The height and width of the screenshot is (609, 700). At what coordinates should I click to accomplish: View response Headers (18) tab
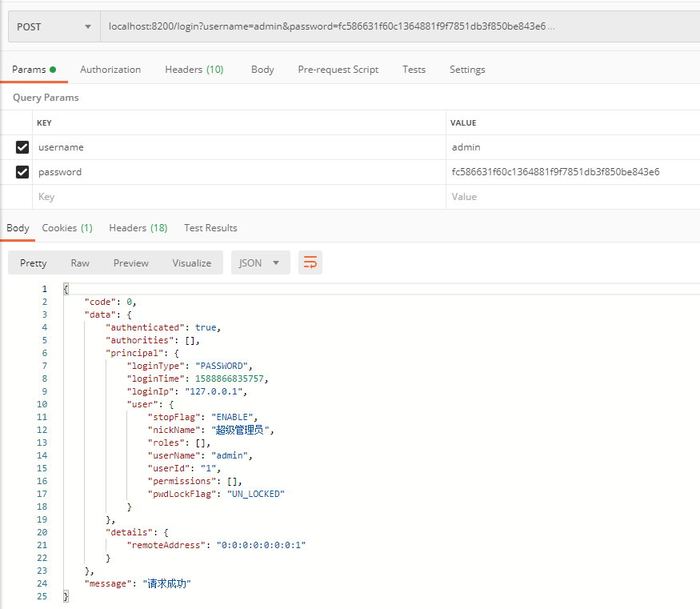pyautogui.click(x=138, y=228)
